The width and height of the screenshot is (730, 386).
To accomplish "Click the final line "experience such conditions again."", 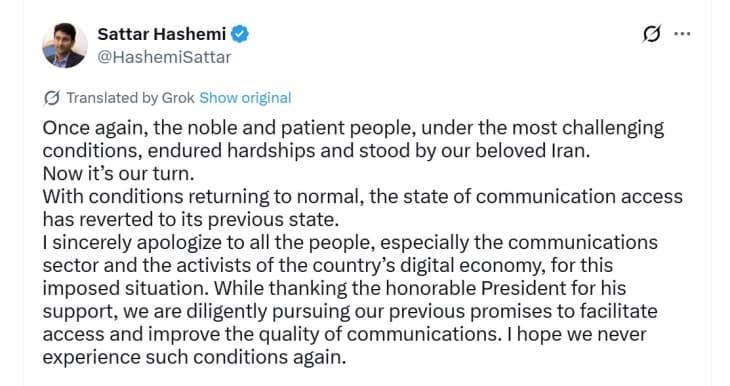I will point(195,358).
